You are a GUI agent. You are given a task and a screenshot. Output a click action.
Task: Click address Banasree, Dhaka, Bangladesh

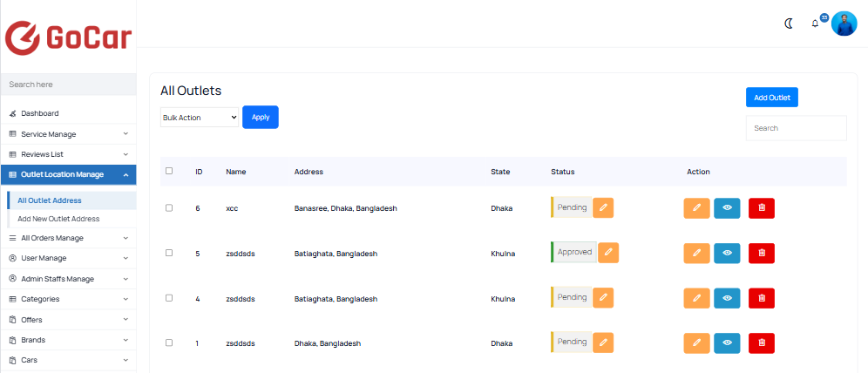coord(345,208)
